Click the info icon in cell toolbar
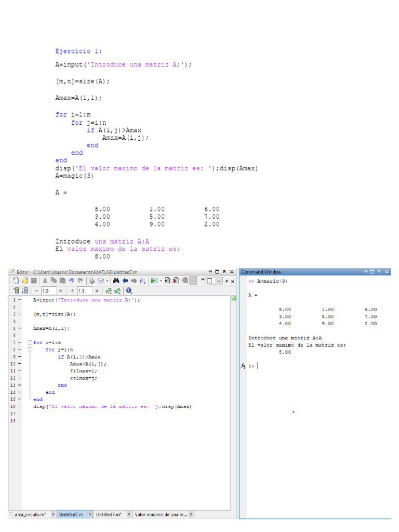 (x=128, y=291)
